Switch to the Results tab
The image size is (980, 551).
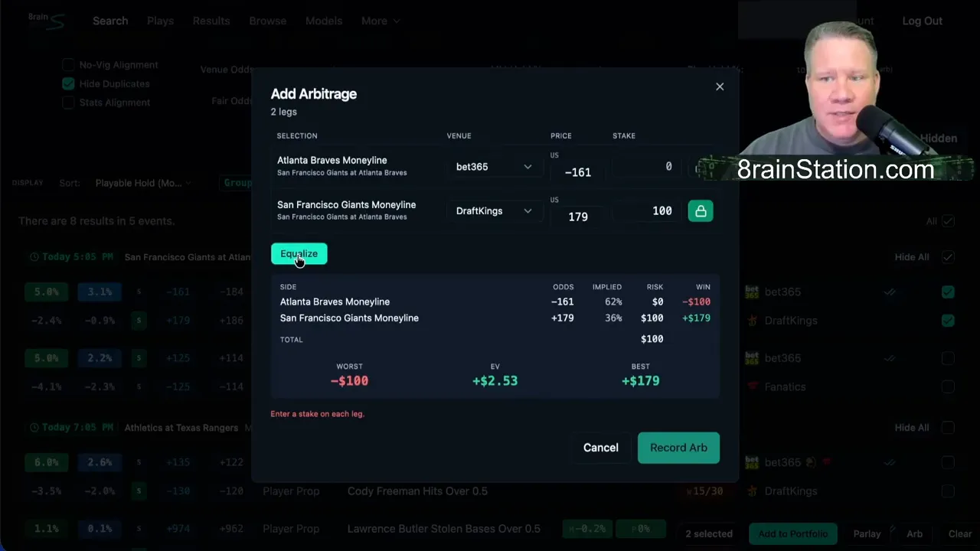click(x=211, y=21)
